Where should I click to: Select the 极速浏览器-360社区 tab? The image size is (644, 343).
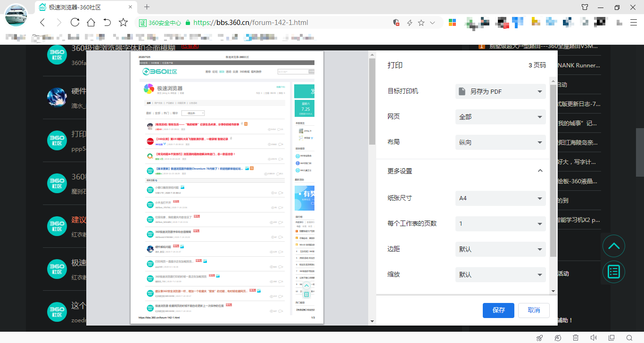pos(80,7)
